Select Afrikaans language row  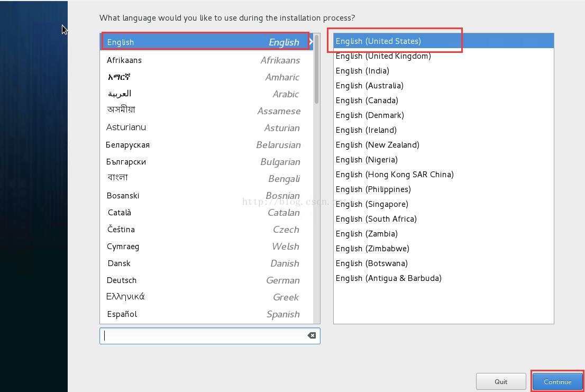pos(207,60)
